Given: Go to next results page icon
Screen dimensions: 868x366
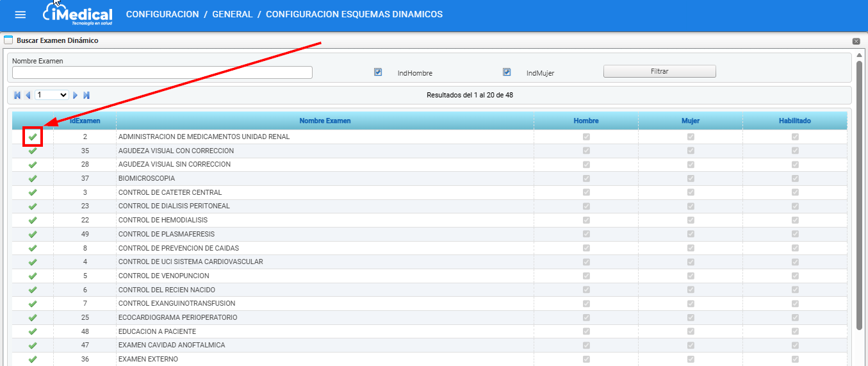Looking at the screenshot, I should (x=76, y=95).
